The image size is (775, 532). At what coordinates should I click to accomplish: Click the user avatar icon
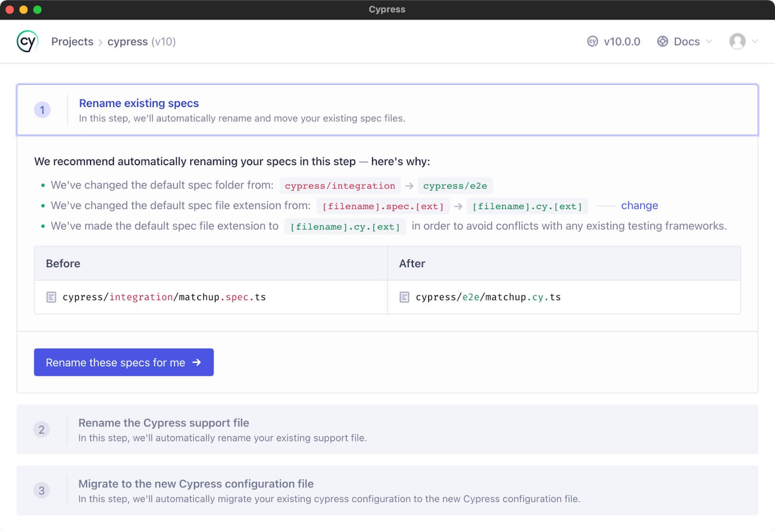click(737, 42)
